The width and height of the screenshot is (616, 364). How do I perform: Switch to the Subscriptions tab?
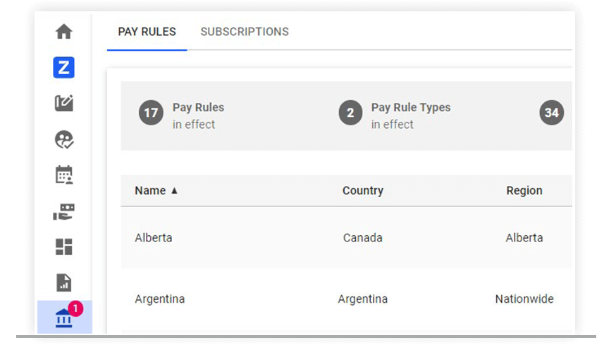245,32
